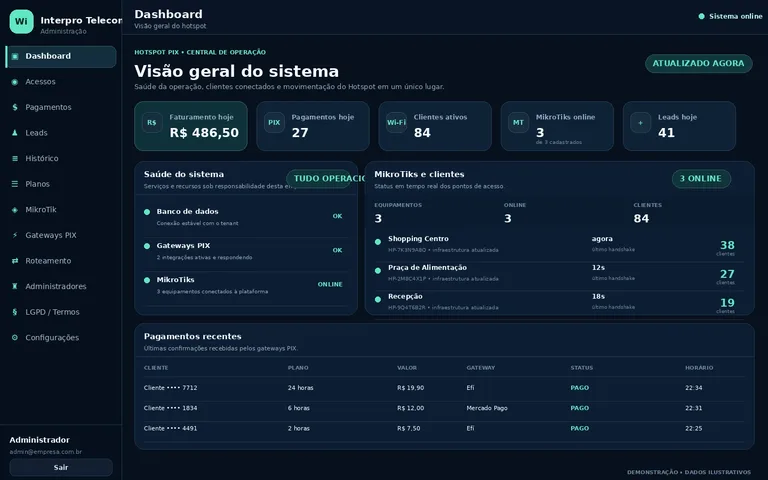This screenshot has height=480, width=768.
Task: Click the Recepção status dot
Action: pos(378,299)
